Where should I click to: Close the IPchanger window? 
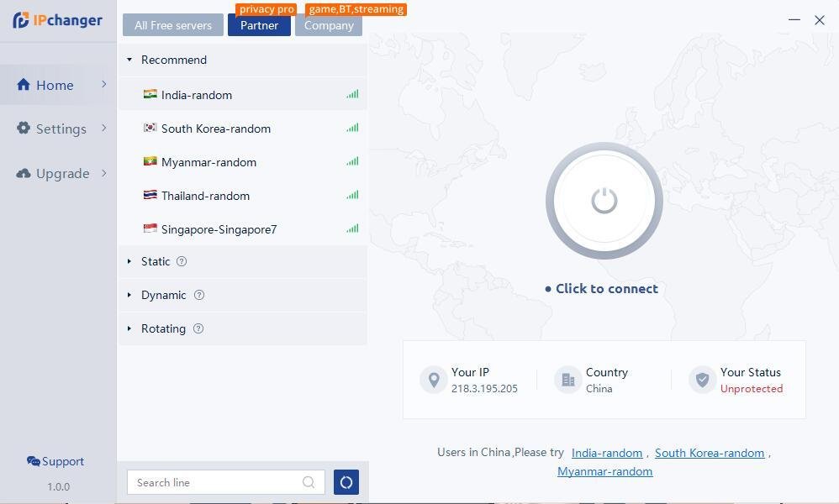point(819,20)
